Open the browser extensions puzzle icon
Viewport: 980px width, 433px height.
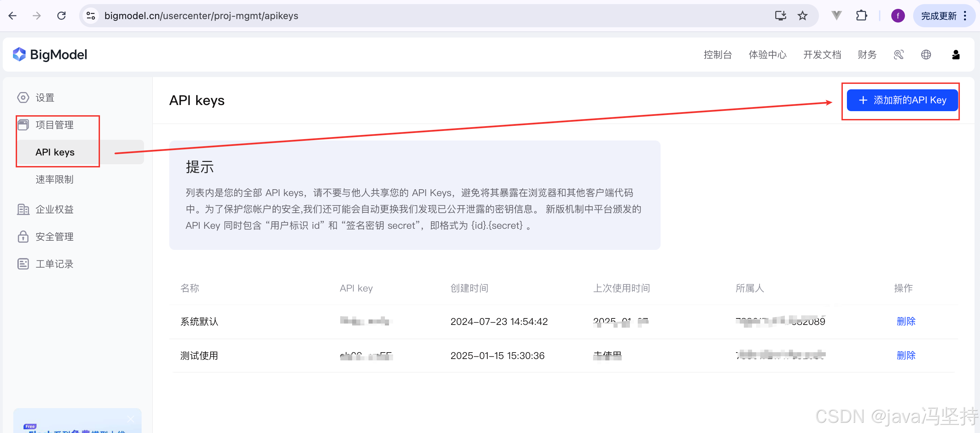point(861,16)
